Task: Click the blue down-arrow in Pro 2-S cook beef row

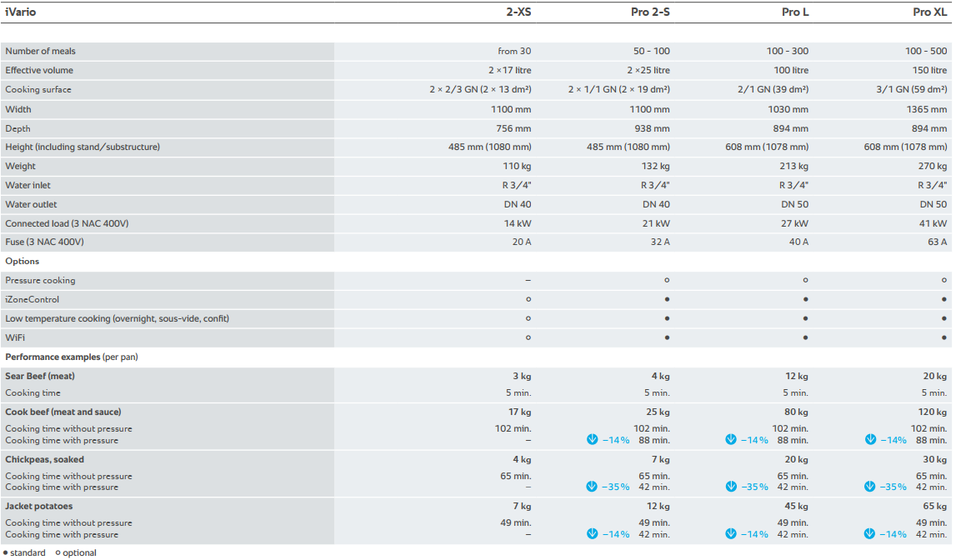Action: coord(592,440)
